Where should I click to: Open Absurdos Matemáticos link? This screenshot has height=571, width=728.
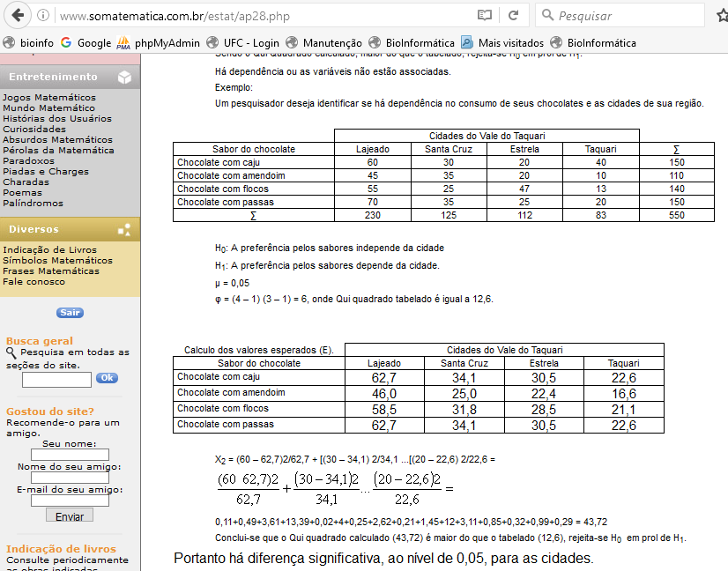[57, 140]
